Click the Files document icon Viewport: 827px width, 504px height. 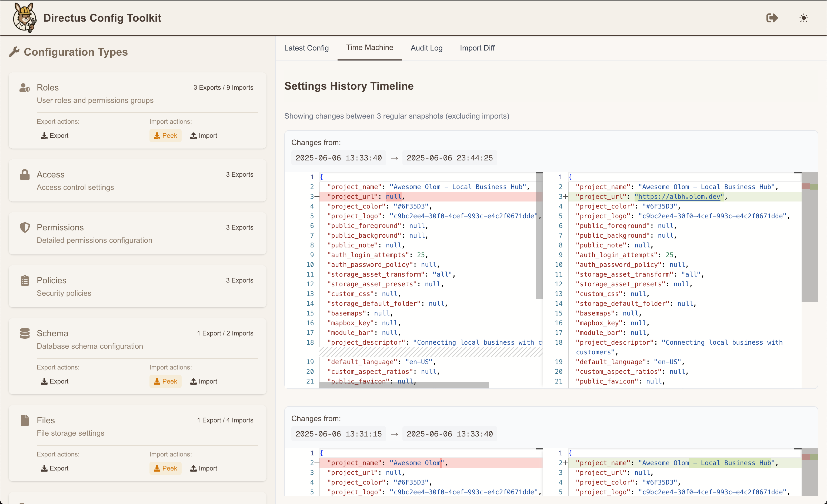(25, 420)
